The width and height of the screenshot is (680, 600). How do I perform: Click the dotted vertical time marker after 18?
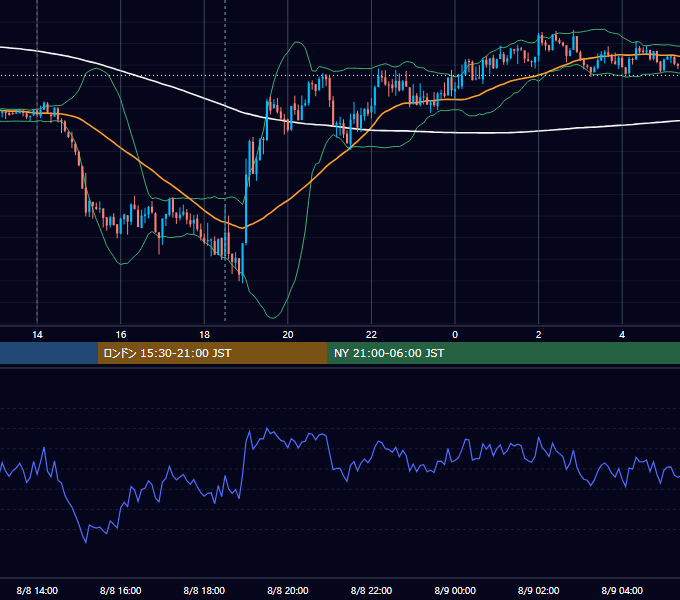225,160
